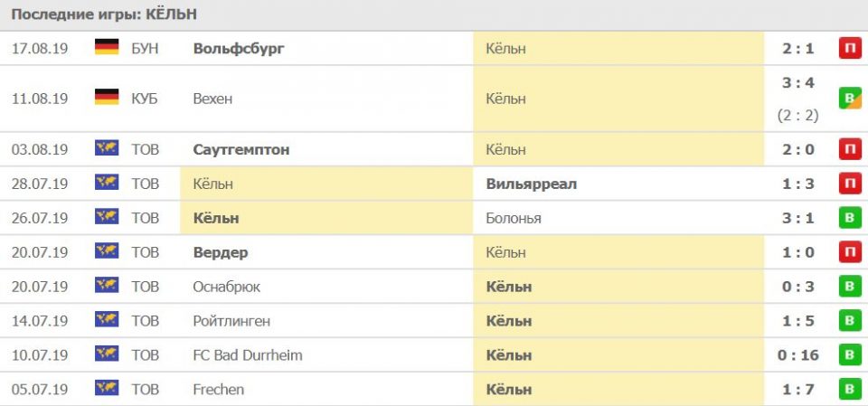Select the 0 : 16 score against FC Bad Durrheim
Image resolution: width=868 pixels, height=406 pixels.
coord(798,355)
